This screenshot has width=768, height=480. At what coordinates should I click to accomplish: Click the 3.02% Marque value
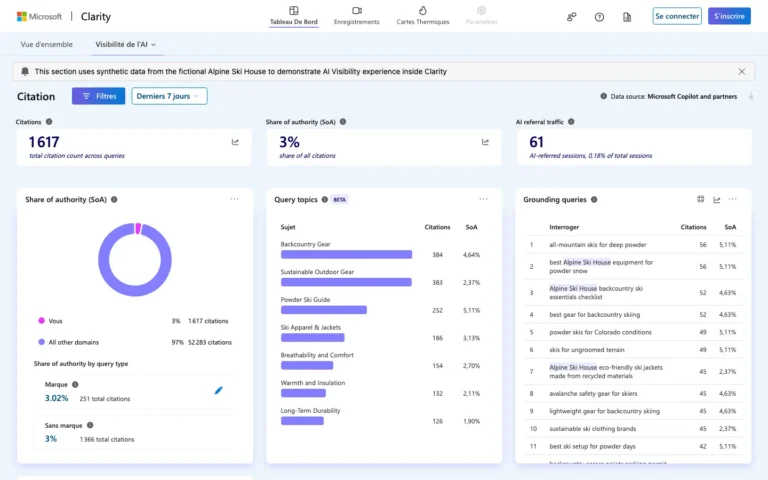(56, 398)
